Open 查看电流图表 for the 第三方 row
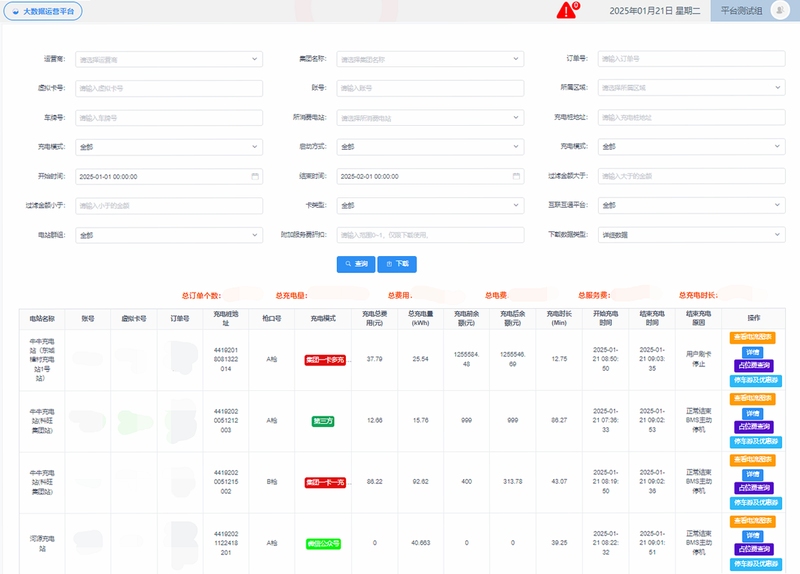This screenshot has height=574, width=800. pos(753,398)
